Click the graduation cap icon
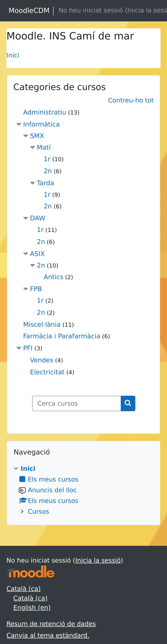 [23, 501]
